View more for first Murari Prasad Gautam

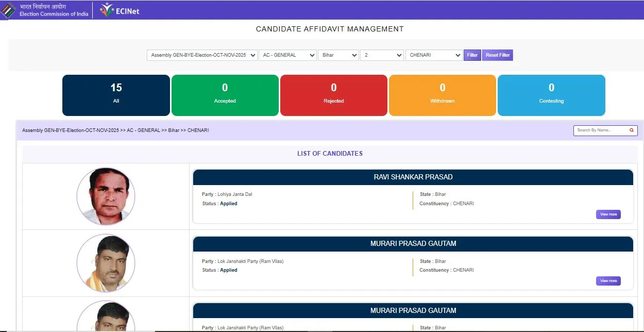point(608,281)
